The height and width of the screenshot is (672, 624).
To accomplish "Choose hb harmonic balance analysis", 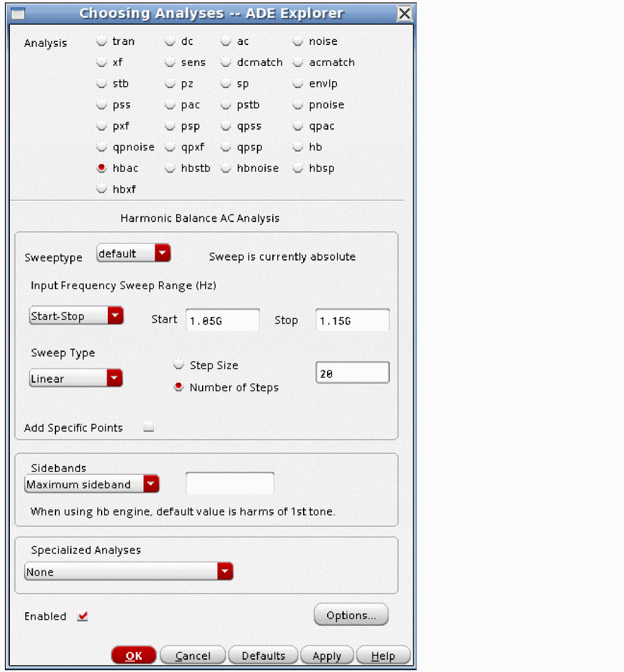I will tap(298, 147).
